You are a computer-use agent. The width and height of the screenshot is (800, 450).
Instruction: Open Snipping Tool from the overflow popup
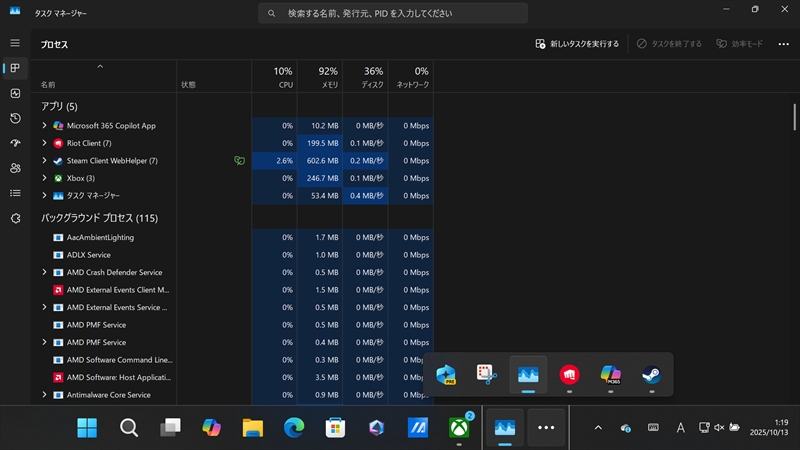[487, 375]
